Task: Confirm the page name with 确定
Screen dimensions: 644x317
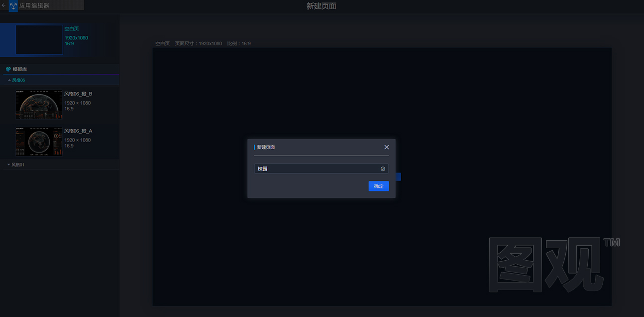Action: 379,186
